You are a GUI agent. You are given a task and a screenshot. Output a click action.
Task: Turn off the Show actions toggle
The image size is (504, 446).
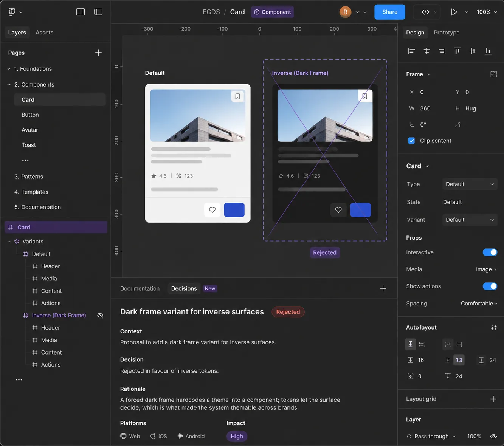coord(490,286)
